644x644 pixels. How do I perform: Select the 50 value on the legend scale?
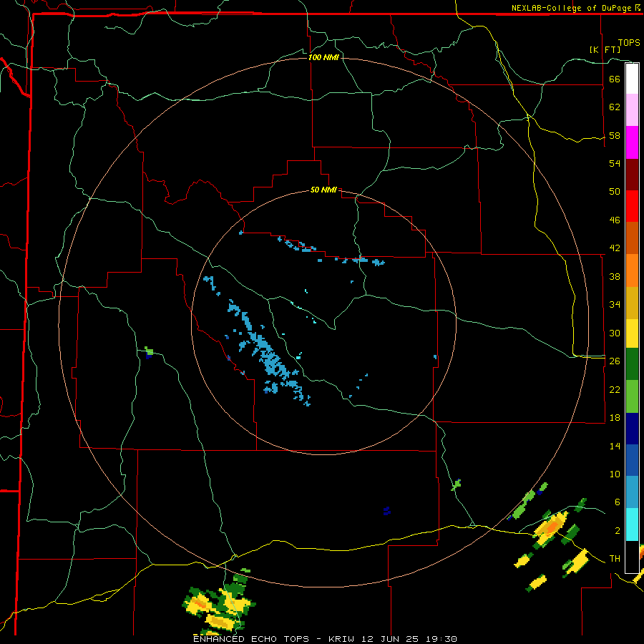[615, 192]
